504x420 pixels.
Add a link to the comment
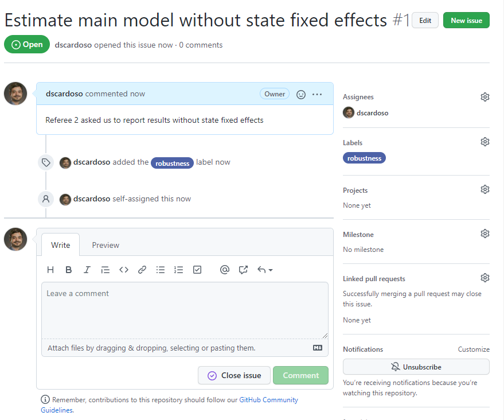pos(142,270)
